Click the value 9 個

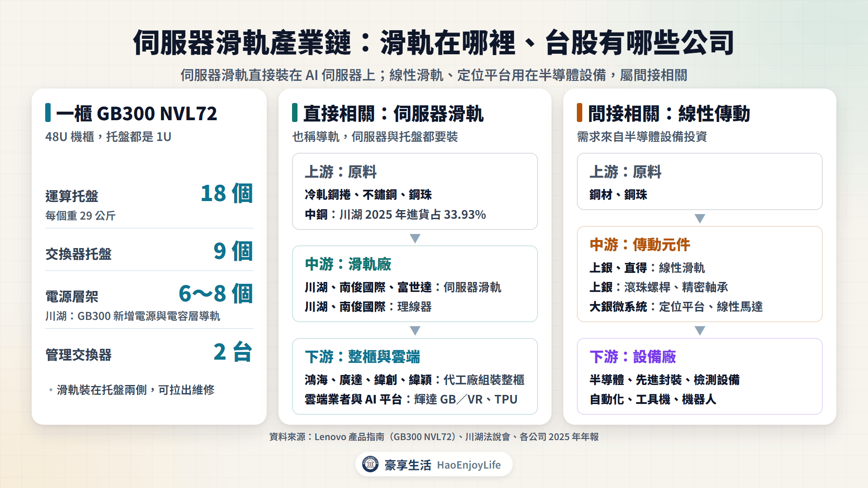click(233, 251)
